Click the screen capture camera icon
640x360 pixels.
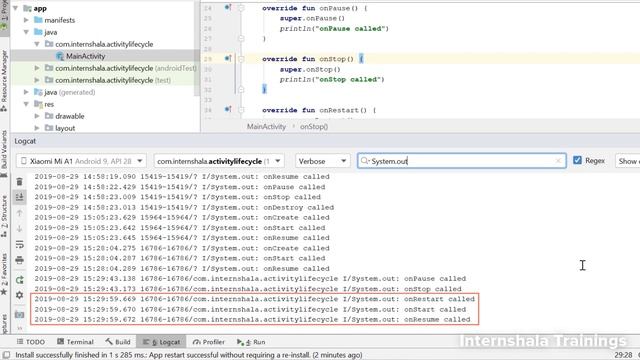click(x=19, y=314)
